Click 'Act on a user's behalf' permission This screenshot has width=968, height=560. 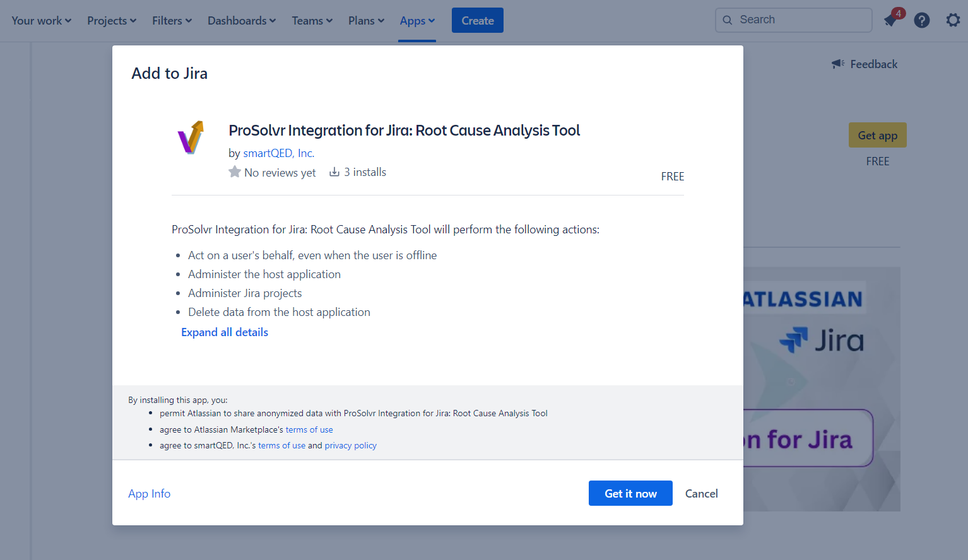click(x=312, y=255)
